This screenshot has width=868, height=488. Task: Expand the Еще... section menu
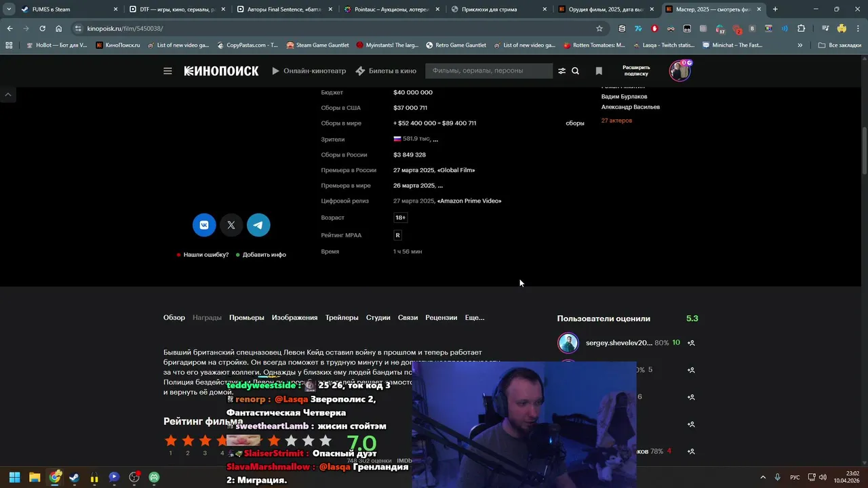click(475, 318)
